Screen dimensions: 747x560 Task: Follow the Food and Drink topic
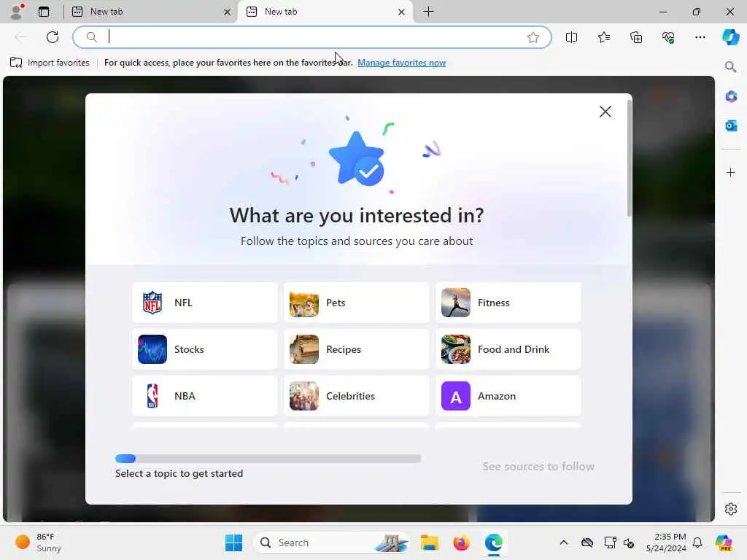pyautogui.click(x=508, y=349)
